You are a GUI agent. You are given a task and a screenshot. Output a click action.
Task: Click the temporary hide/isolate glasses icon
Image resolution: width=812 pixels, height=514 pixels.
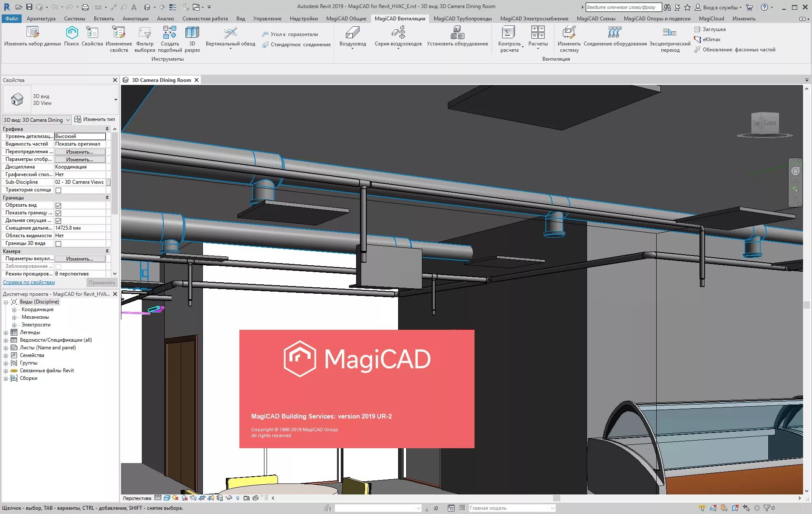click(229, 498)
